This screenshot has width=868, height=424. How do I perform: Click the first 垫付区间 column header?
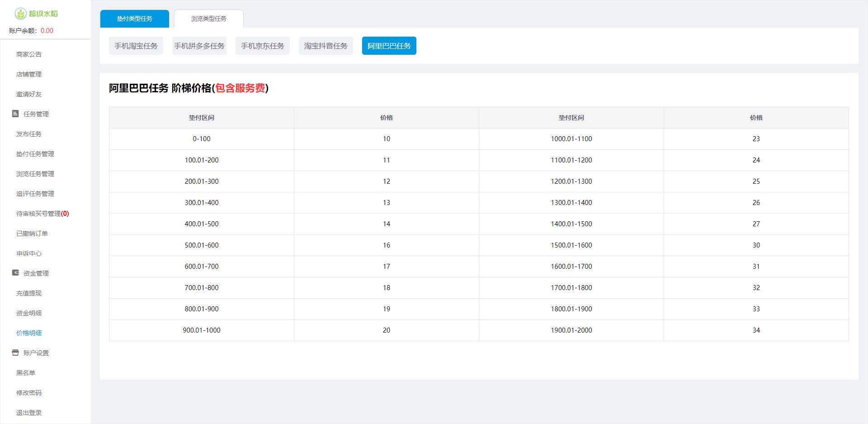pos(202,118)
